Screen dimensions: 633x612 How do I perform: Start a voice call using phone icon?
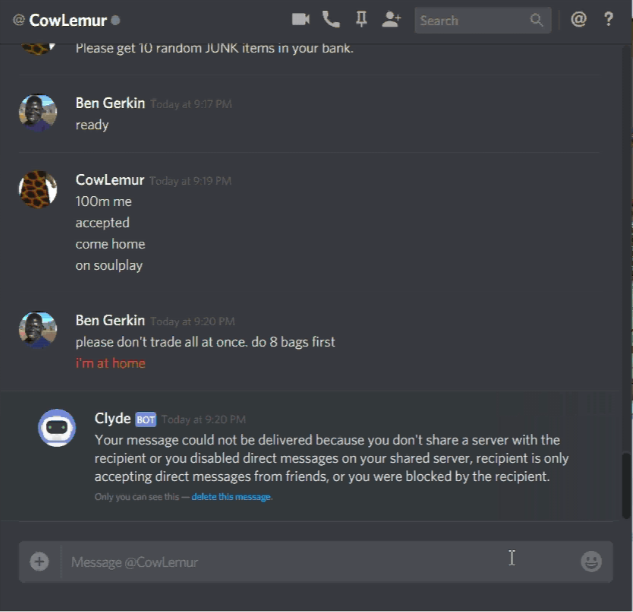click(x=331, y=19)
